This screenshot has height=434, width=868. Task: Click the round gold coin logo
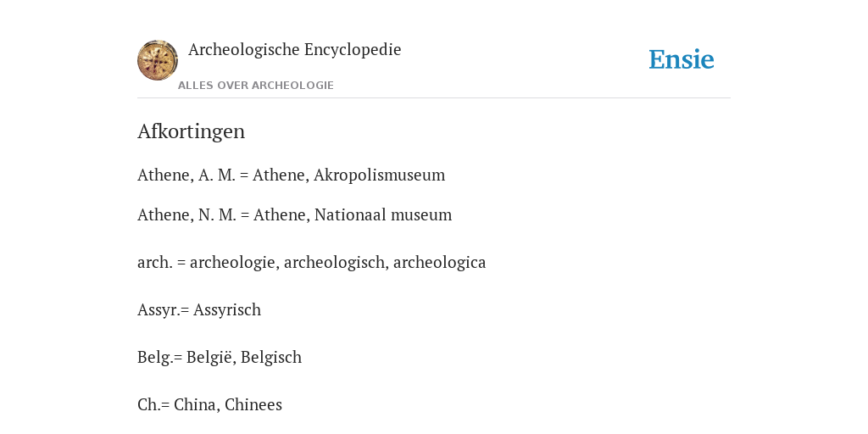pos(158,60)
